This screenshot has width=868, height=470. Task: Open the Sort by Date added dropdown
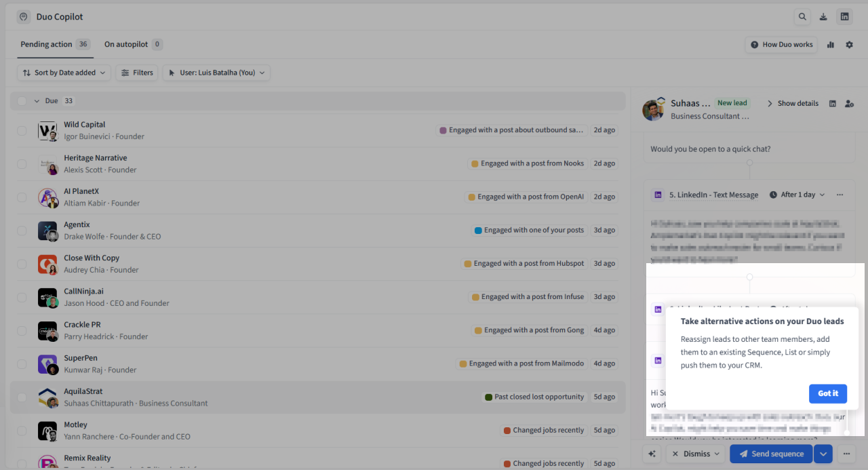[x=63, y=73]
